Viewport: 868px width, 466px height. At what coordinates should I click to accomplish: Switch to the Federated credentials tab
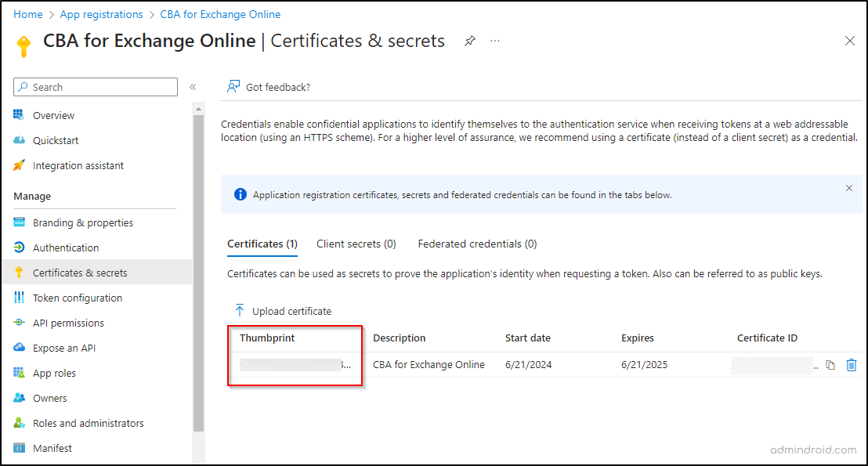coord(476,244)
